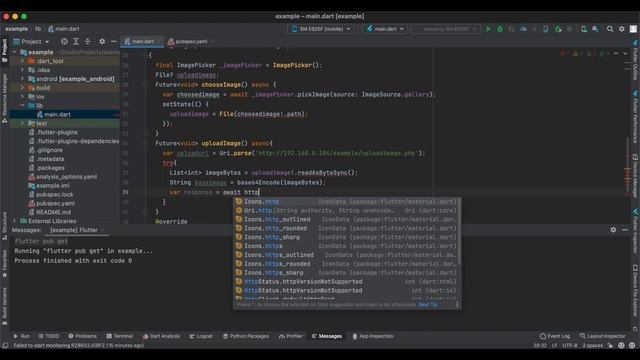Choose Uri.http completion suggestion
Image resolution: width=640 pixels, height=360 pixels.
click(346, 210)
